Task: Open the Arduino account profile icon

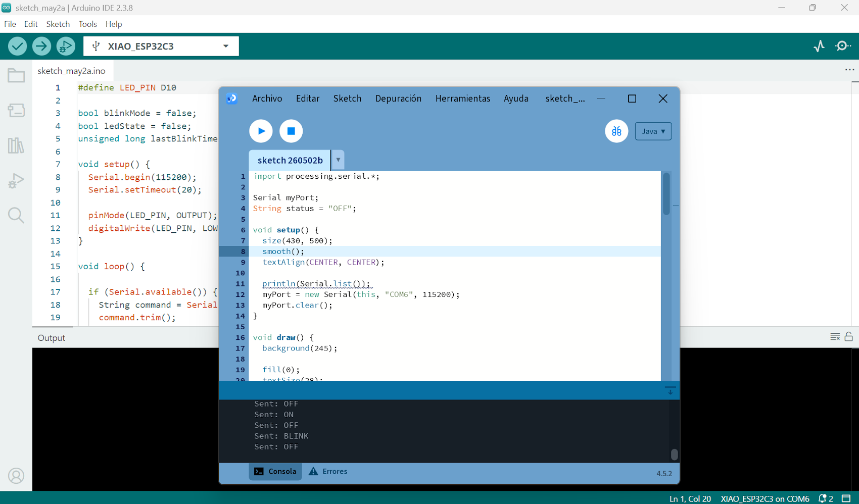Action: [16, 476]
